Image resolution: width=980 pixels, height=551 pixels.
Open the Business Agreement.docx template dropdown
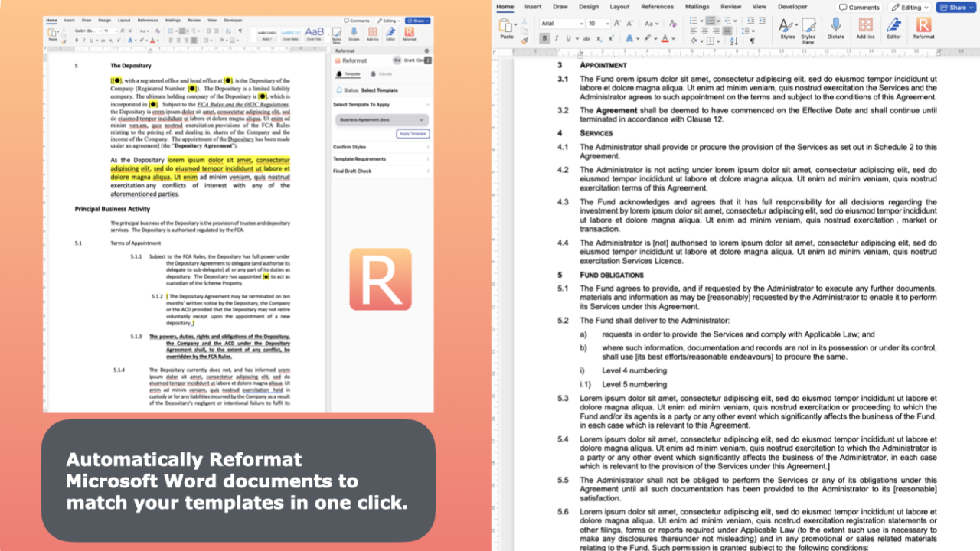point(382,119)
